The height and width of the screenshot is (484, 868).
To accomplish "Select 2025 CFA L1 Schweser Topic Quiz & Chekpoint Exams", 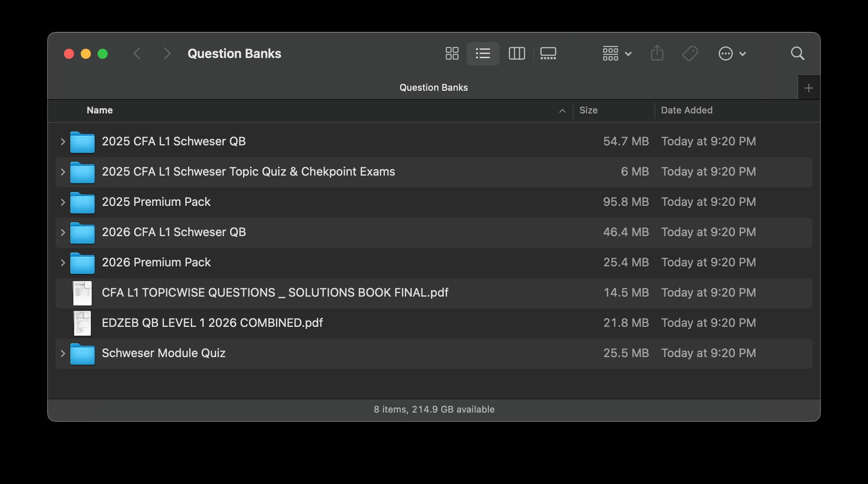I will (x=434, y=172).
